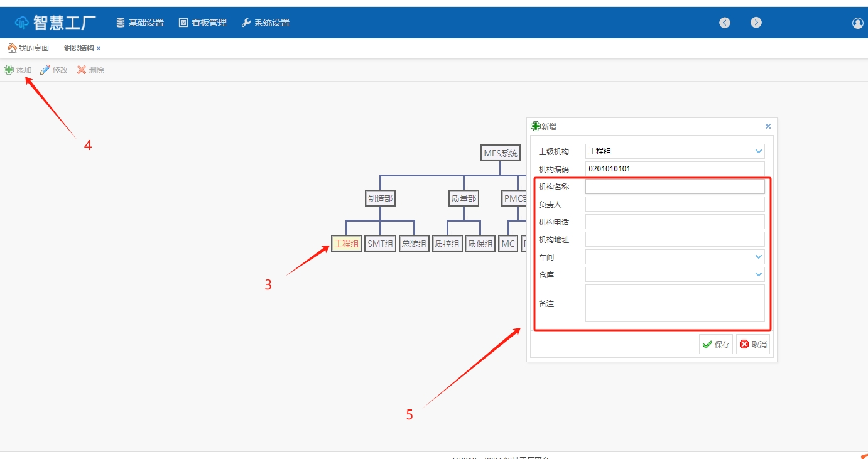Click the 取消 cancel button
The height and width of the screenshot is (459, 868).
click(x=752, y=344)
